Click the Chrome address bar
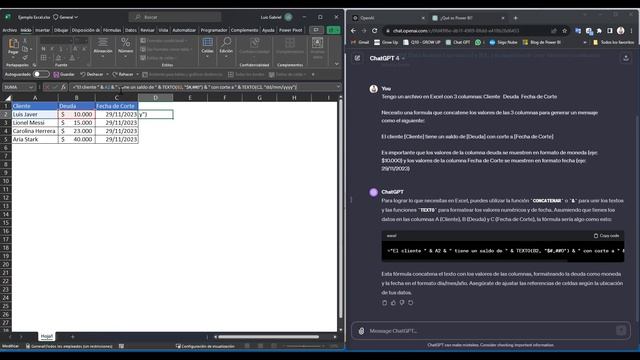Screen dimensions: 640x360 [469, 31]
